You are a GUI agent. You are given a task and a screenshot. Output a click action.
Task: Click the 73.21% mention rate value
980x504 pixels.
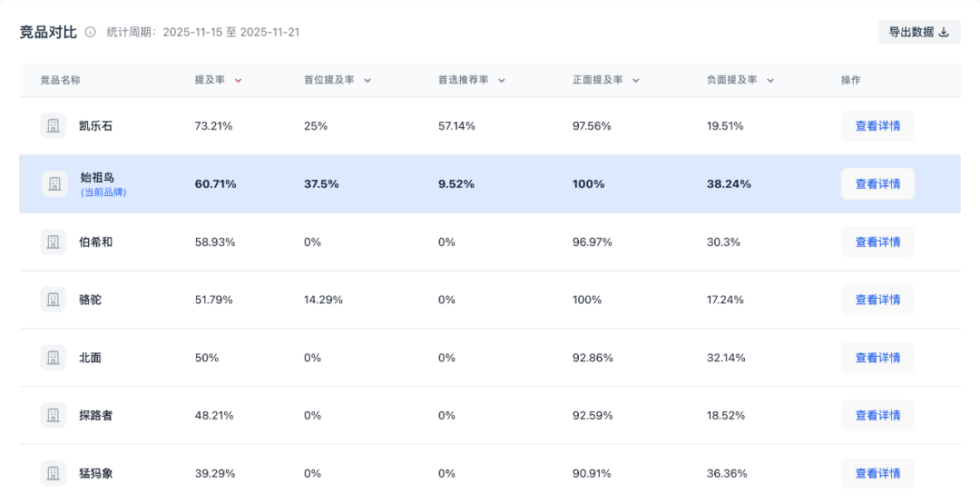click(214, 126)
